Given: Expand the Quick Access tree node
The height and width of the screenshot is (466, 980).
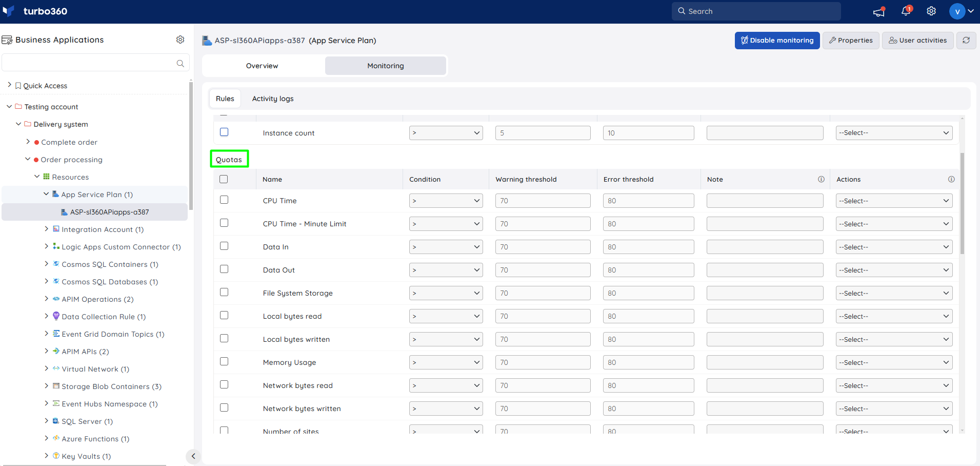Looking at the screenshot, I should 9,85.
